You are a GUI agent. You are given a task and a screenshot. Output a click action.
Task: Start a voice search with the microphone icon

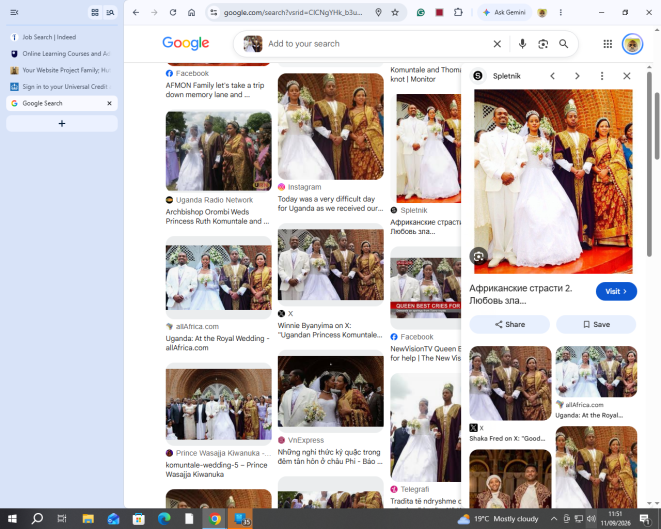[522, 44]
